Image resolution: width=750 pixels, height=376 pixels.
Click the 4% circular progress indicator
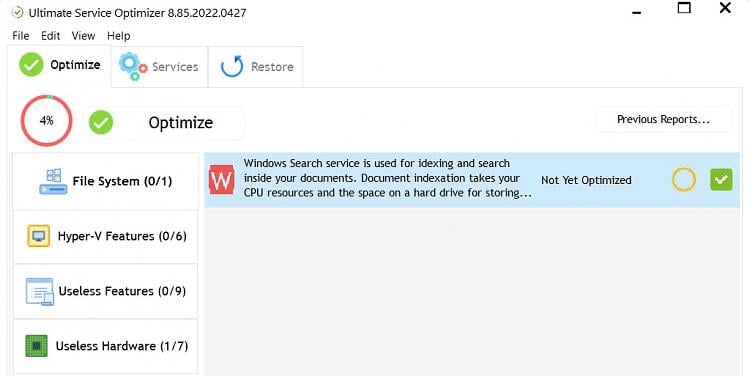click(46, 121)
